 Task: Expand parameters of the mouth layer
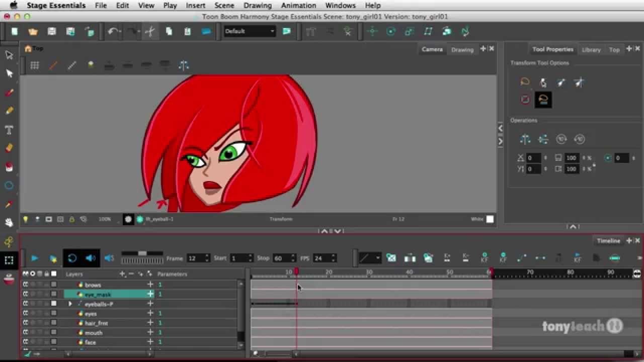(x=150, y=332)
